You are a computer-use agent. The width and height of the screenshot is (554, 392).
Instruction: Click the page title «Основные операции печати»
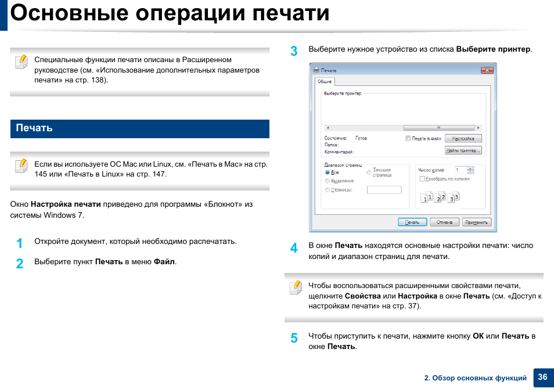coord(170,13)
